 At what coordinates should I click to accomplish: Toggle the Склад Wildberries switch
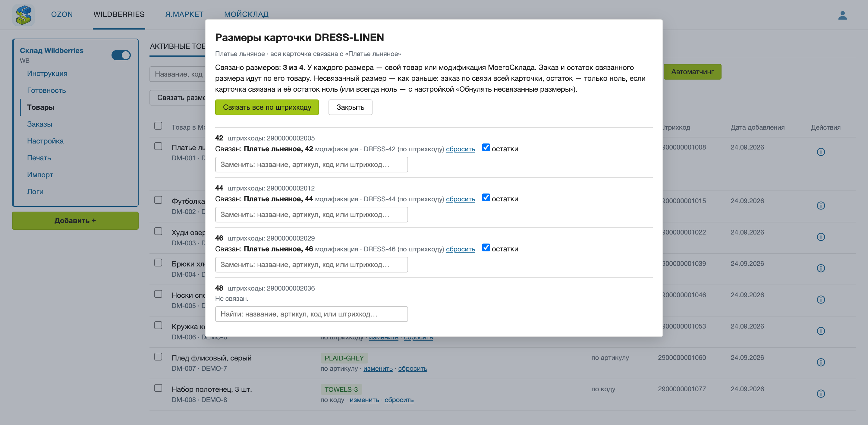pos(121,55)
